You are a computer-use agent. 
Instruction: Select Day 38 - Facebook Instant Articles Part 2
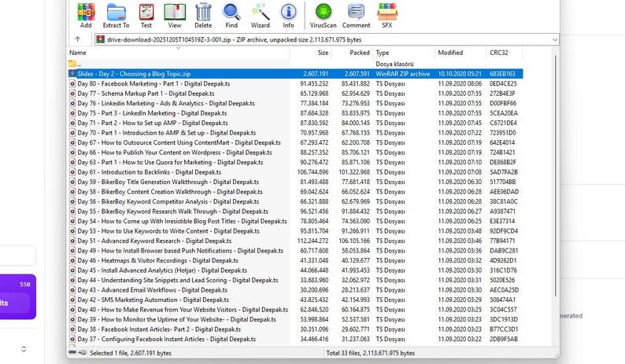pos(295,329)
